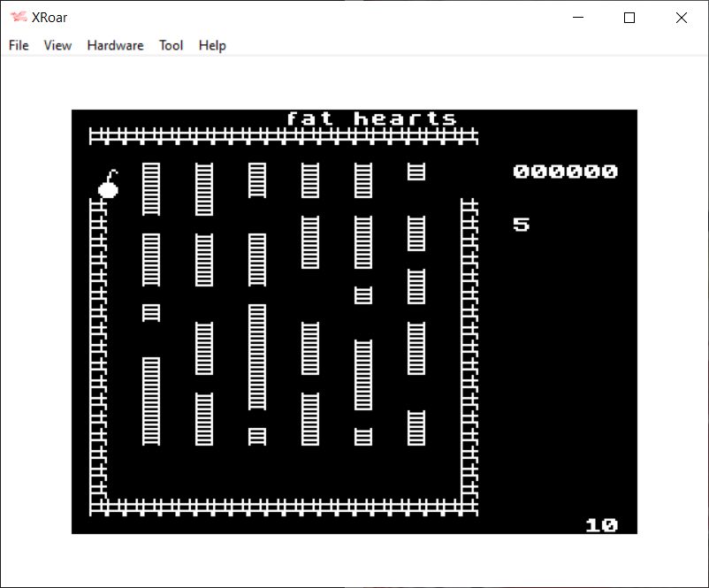
Task: Open the Hardware menu
Action: tap(115, 45)
